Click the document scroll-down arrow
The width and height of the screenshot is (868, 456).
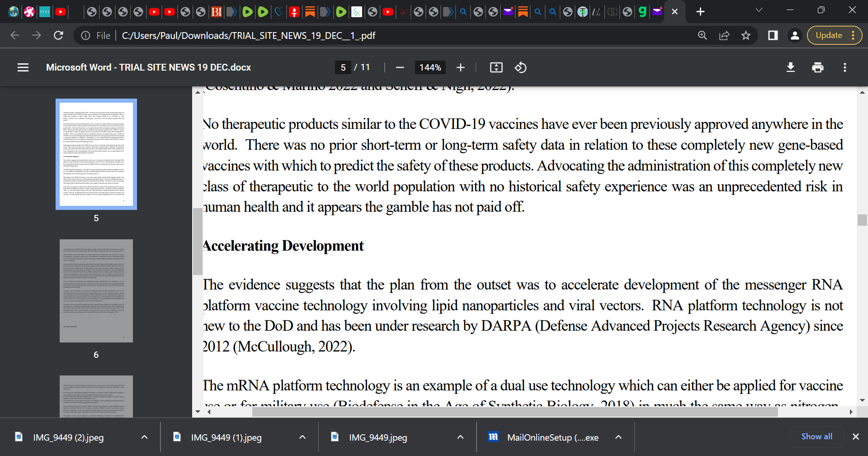click(x=862, y=400)
